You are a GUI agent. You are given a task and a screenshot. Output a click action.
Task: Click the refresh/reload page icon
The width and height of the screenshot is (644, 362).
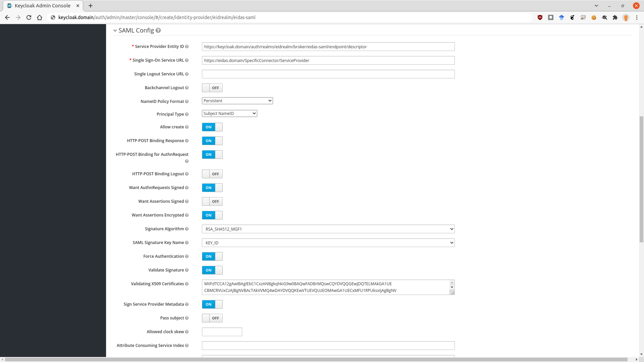click(29, 17)
